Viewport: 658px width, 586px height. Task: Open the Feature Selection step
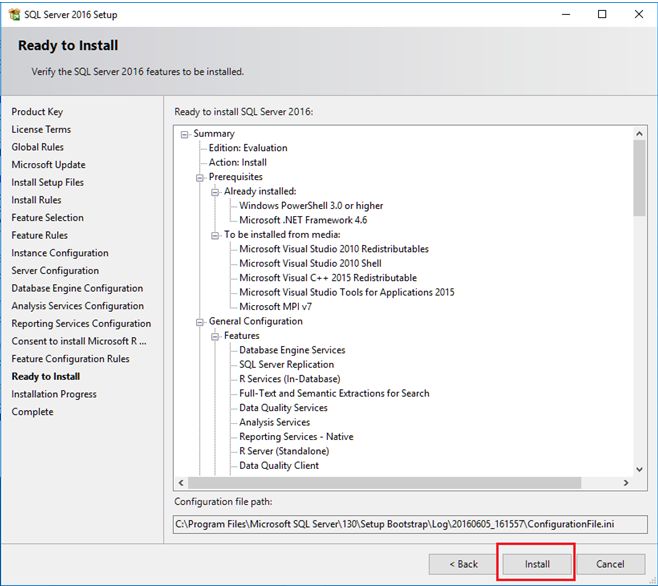coord(47,218)
